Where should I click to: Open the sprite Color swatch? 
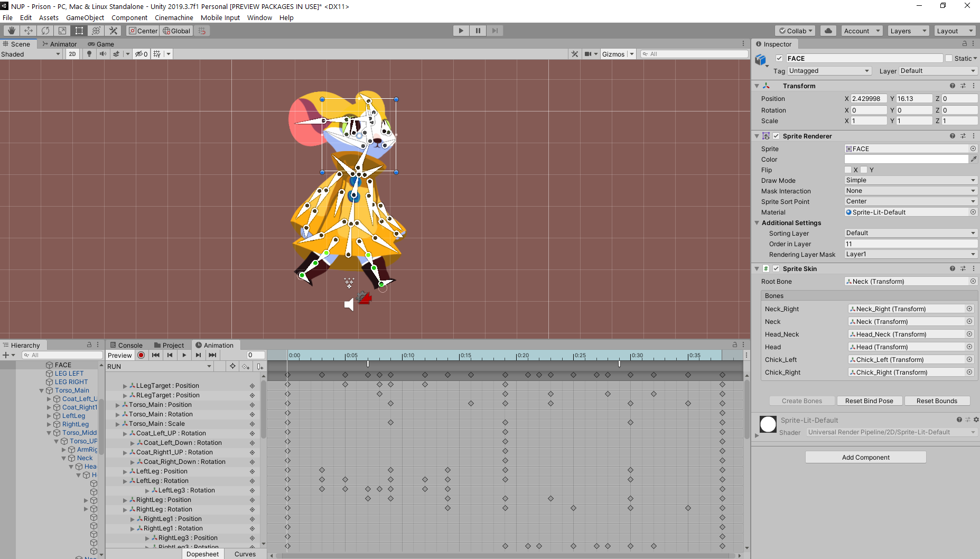[x=906, y=159]
